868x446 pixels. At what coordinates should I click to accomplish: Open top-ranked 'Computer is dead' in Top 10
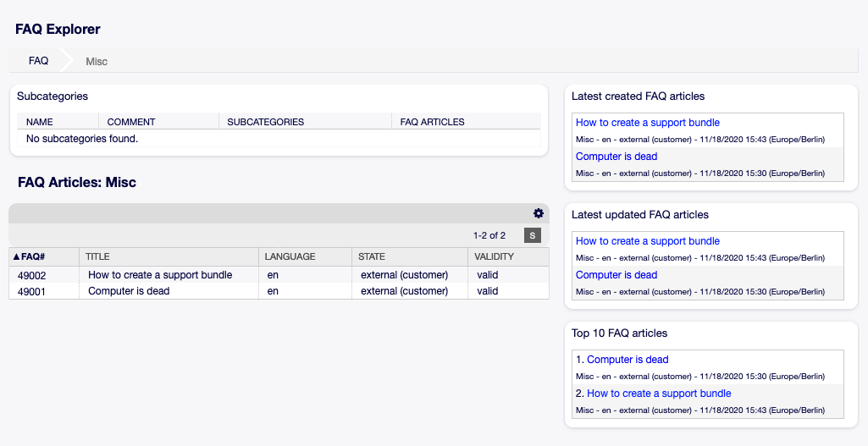(628, 360)
